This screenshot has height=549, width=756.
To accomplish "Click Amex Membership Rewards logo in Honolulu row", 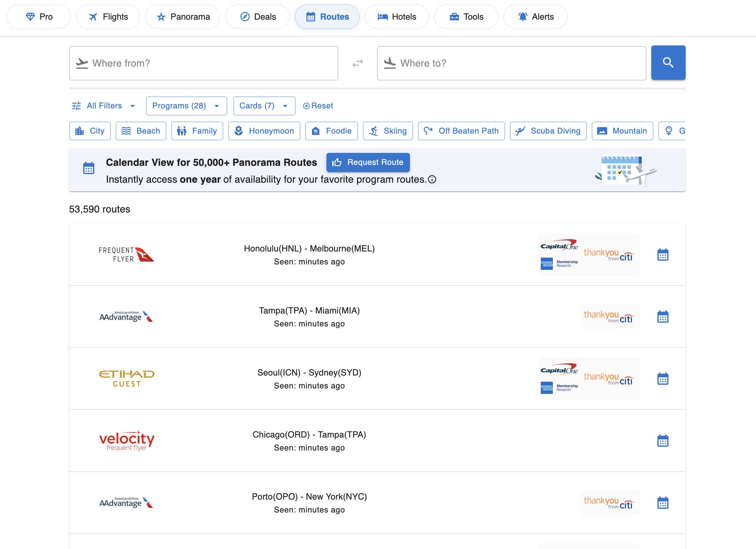I will (559, 264).
